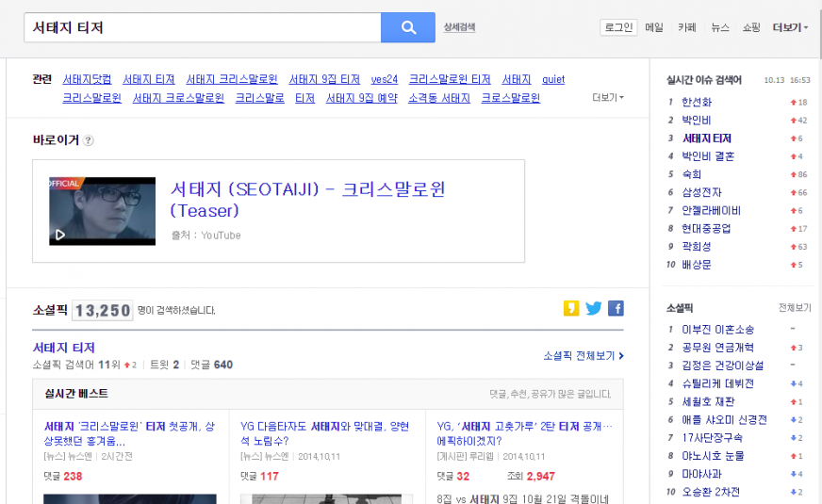Open the help icon next to 바로이거
Viewport: 822px width, 504px height.
tap(89, 140)
